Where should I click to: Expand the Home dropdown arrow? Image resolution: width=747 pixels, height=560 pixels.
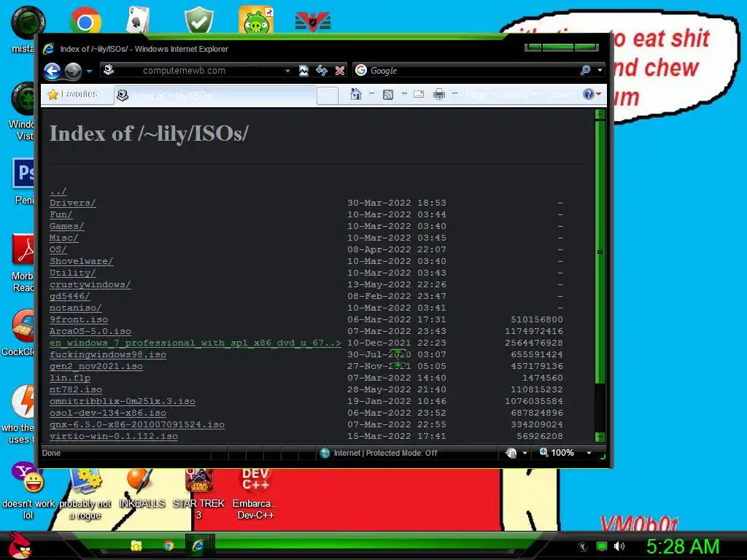371,94
